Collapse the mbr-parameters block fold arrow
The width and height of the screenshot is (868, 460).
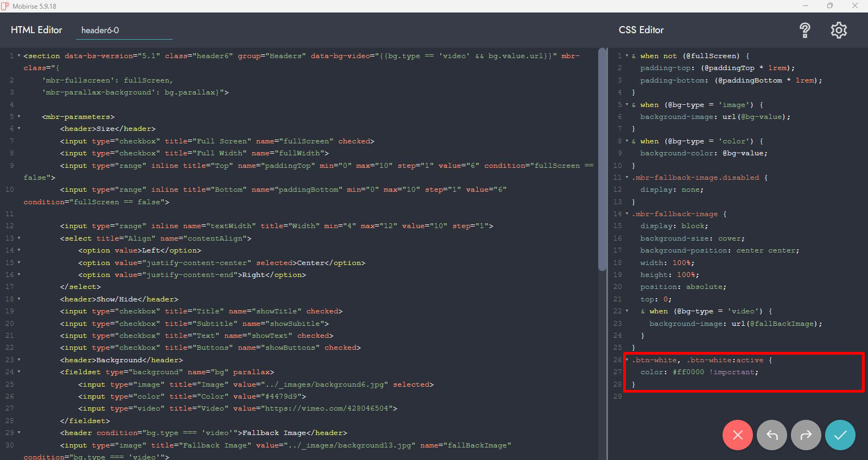click(19, 117)
